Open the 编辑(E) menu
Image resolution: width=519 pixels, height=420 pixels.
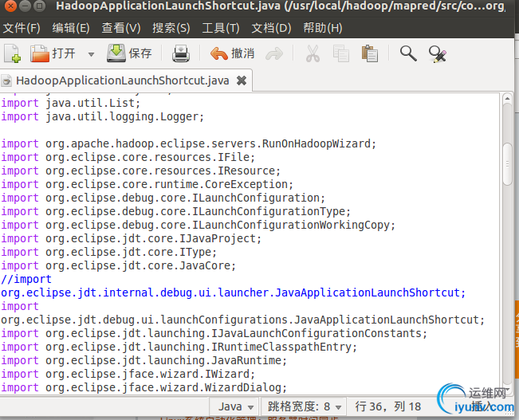71,28
